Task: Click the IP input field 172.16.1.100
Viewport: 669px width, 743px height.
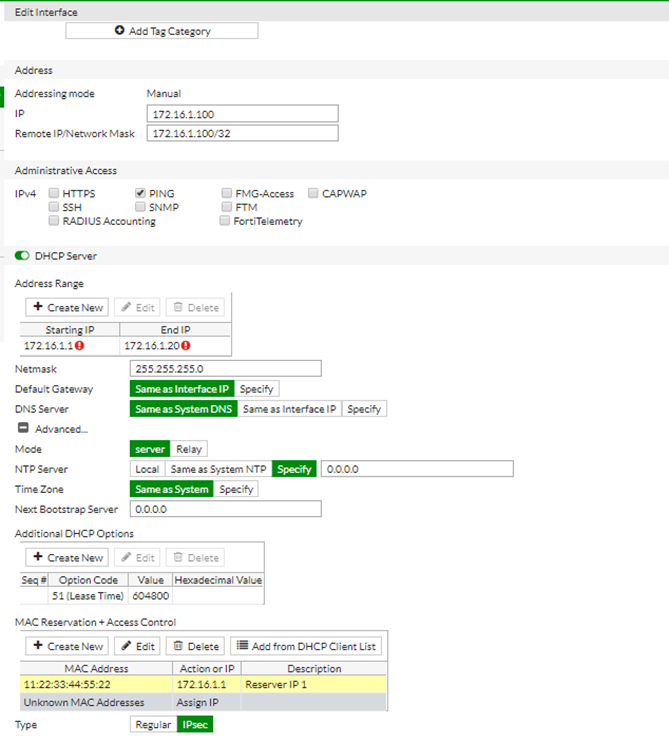Action: [x=243, y=114]
